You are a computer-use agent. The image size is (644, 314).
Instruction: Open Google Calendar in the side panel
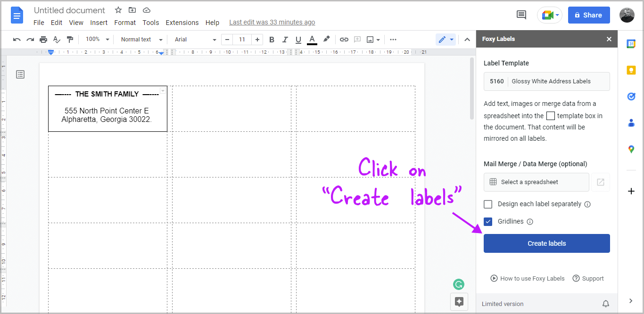pos(632,43)
